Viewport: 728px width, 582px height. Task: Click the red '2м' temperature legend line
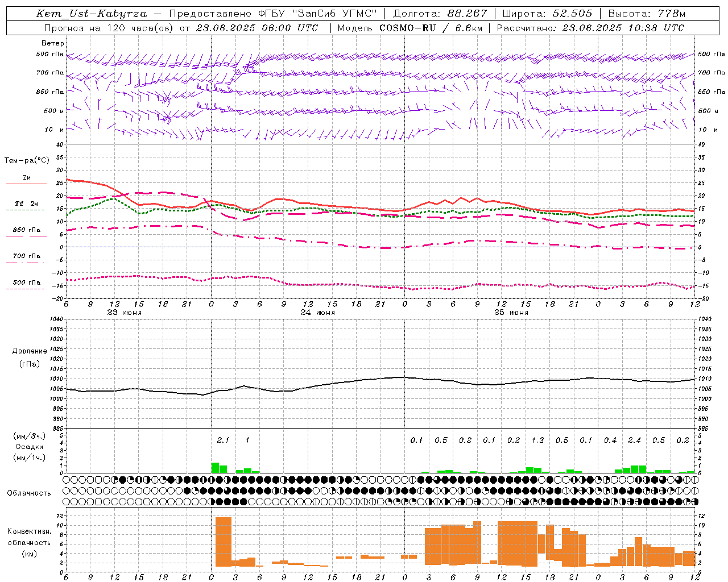tap(26, 184)
